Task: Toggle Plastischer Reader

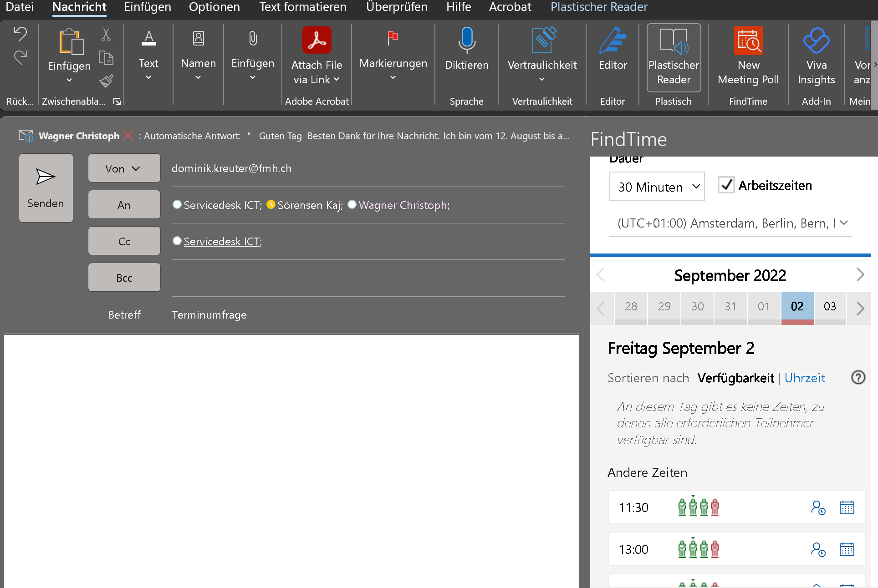Action: [674, 57]
